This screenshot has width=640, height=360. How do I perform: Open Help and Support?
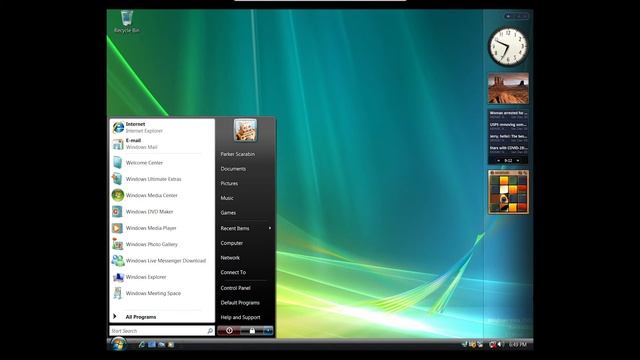click(x=240, y=317)
